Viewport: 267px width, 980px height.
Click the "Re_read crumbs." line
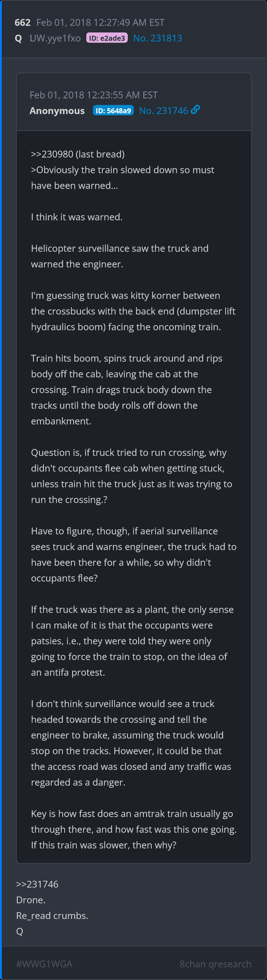tap(52, 915)
